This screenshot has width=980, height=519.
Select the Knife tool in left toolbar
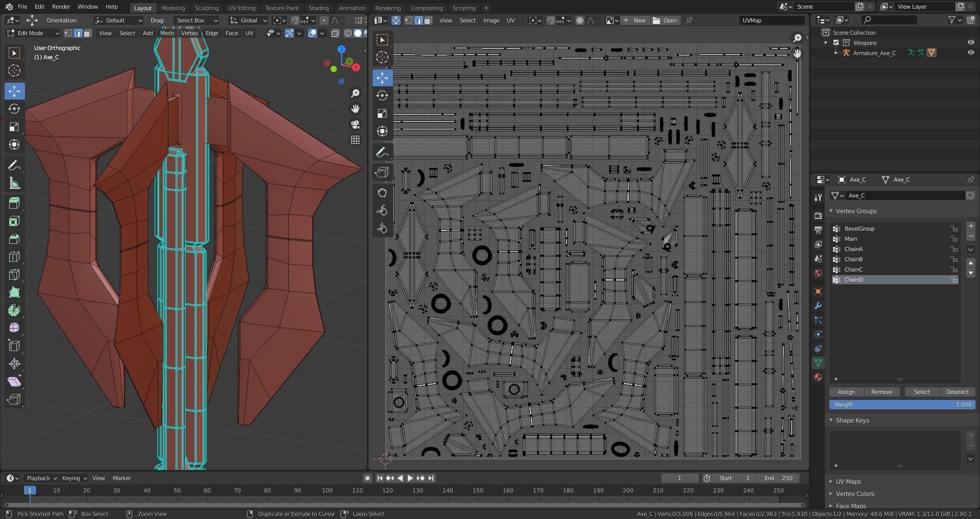14,275
